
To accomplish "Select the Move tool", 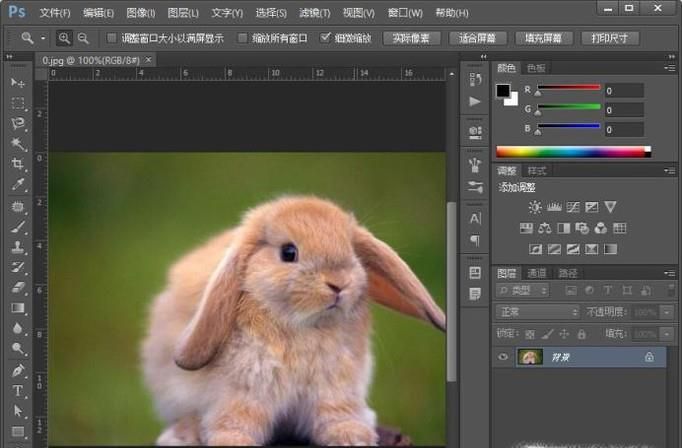I will pyautogui.click(x=18, y=82).
